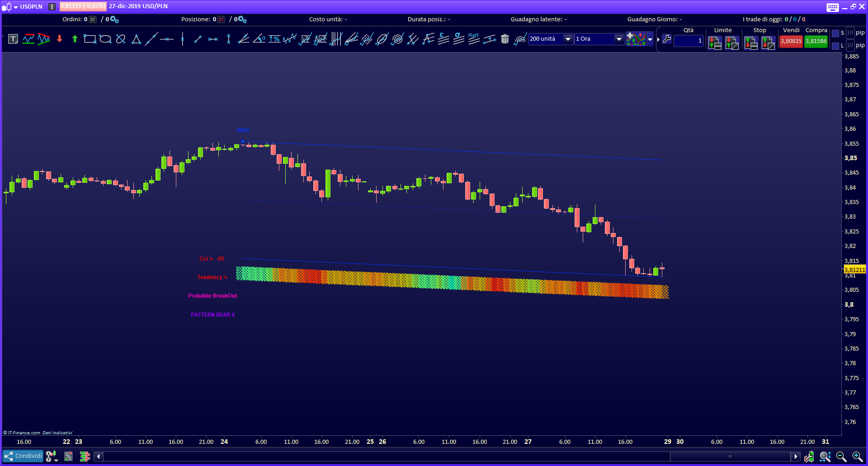This screenshot has width=868, height=466.
Task: Pick the triangle drawing tool
Action: tap(136, 39)
